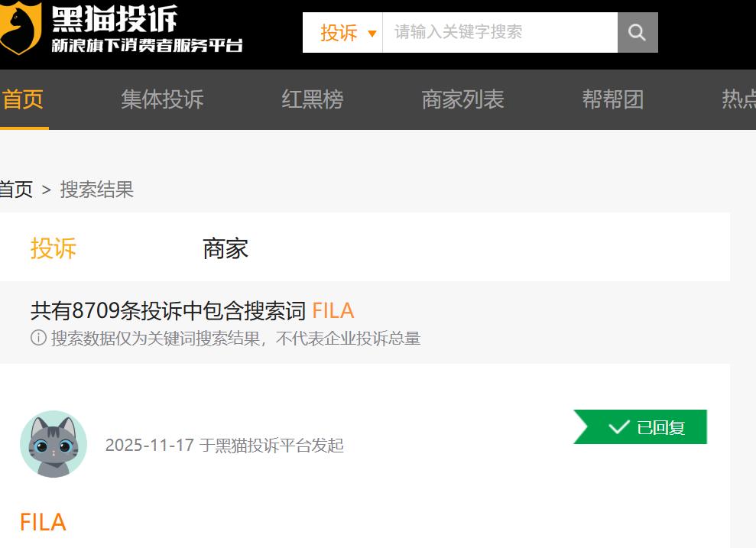
Task: Select the 投诉 results tab
Action: pos(54,249)
